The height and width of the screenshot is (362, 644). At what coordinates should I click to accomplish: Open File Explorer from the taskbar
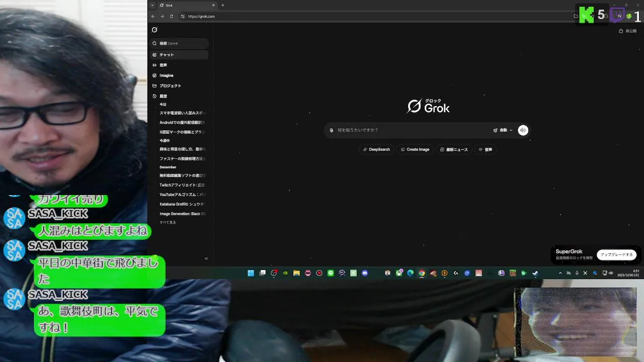(x=296, y=273)
